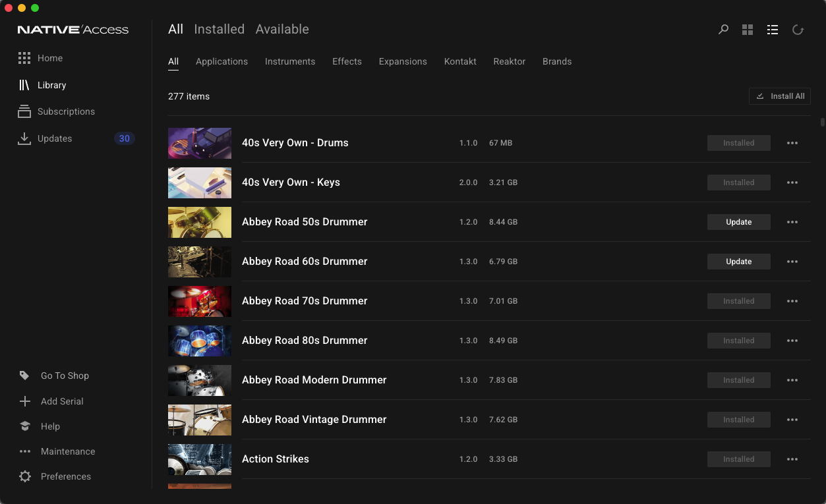This screenshot has height=504, width=826.
Task: Click the Install All button
Action: [780, 96]
